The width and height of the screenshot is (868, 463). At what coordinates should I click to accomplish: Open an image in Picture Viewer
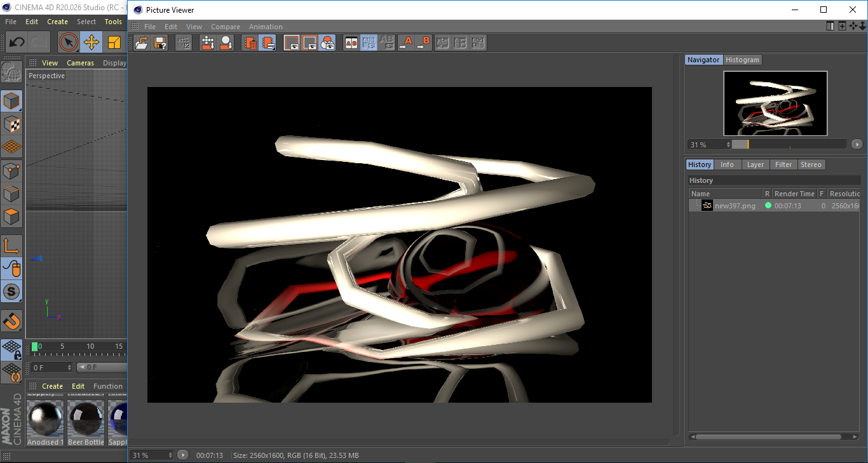pos(142,43)
